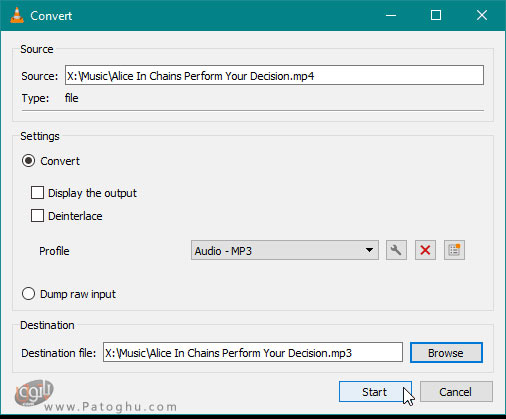Minimize the Convert window
The width and height of the screenshot is (506, 419).
point(391,15)
